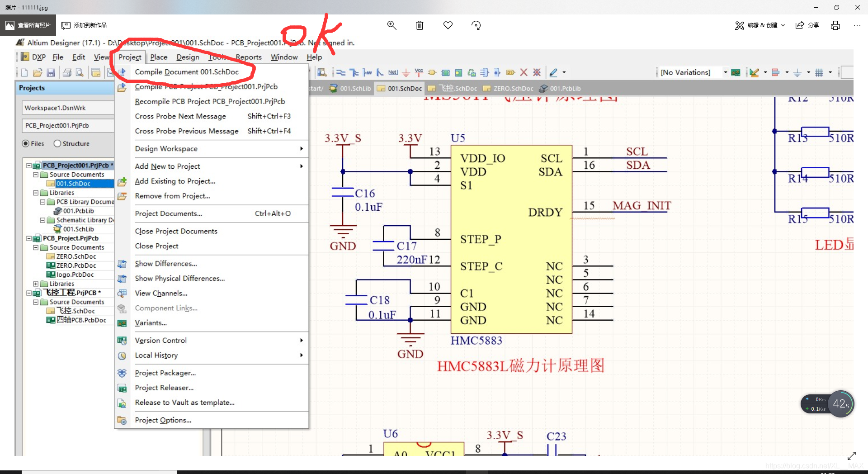Expand the Libraries node under PCB_Project.PrjPcb
This screenshot has height=474, width=868.
36,284
